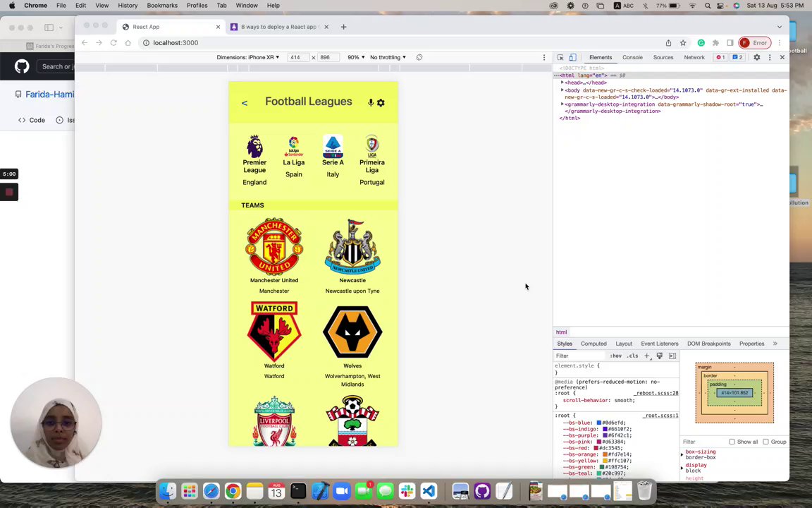This screenshot has height=508, width=812.
Task: Expand the head element node
Action: coord(562,83)
